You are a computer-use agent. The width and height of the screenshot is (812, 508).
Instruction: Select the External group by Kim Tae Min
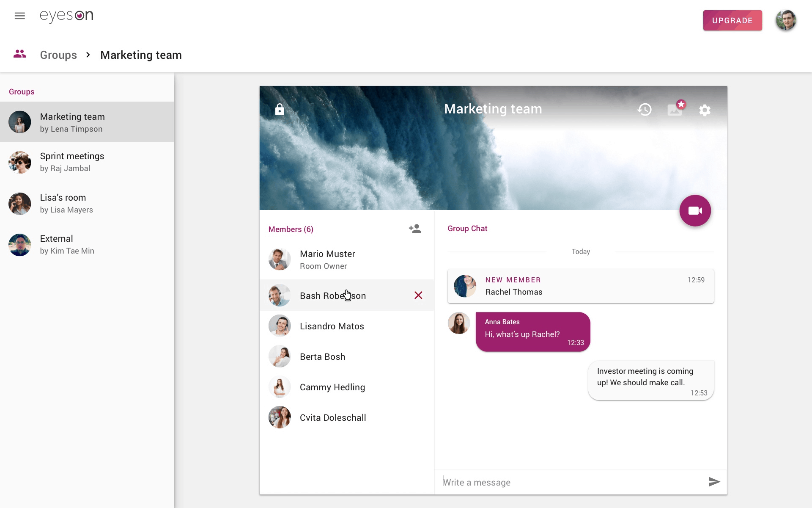(x=56, y=244)
